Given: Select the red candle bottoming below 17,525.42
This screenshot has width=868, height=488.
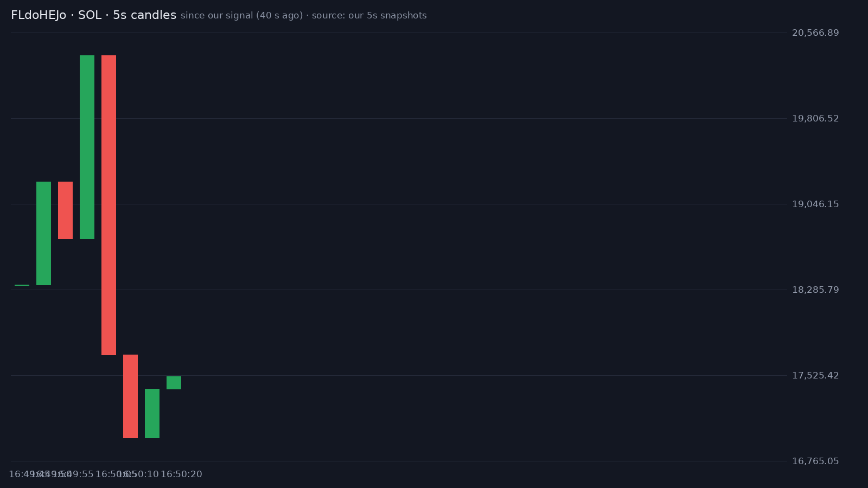Looking at the screenshot, I should [x=130, y=396].
